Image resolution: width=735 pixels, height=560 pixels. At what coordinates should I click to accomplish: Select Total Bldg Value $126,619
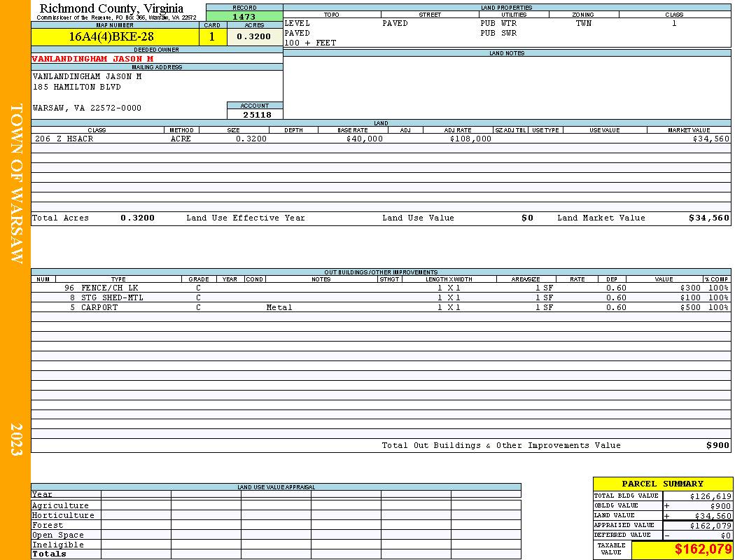[x=710, y=496]
